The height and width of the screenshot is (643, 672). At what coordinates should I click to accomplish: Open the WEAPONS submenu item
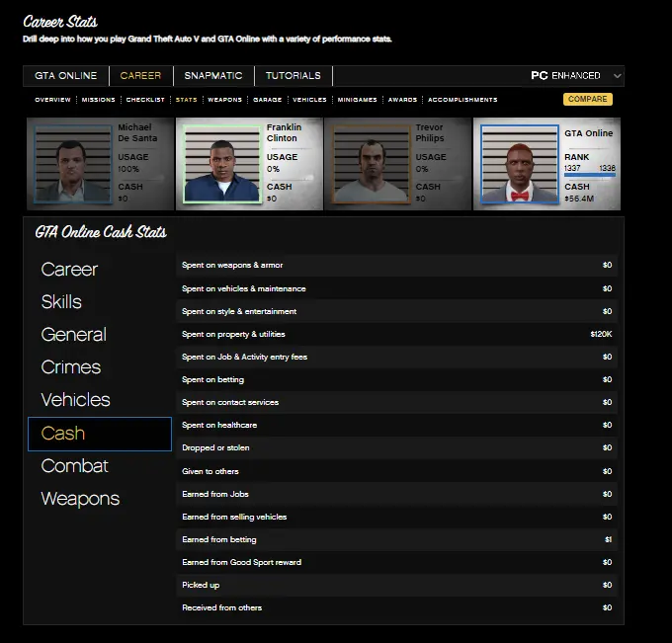coord(225,100)
